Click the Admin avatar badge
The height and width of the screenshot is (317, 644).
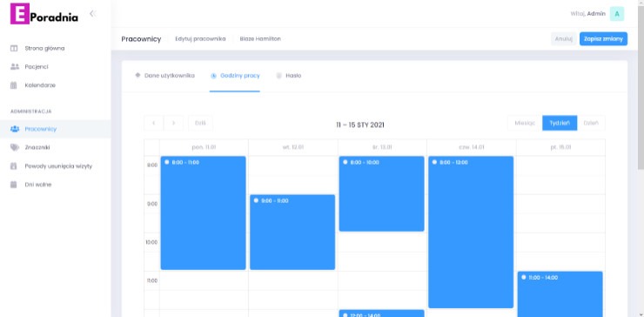pyautogui.click(x=616, y=14)
